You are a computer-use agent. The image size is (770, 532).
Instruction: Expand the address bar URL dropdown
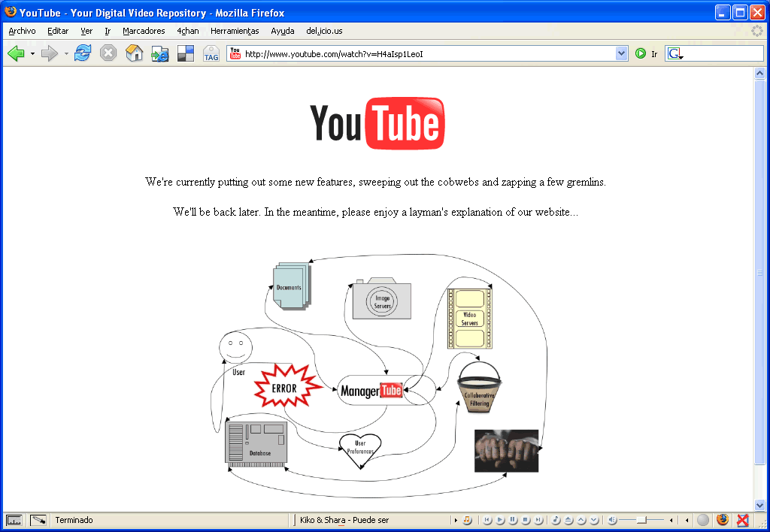coord(621,53)
